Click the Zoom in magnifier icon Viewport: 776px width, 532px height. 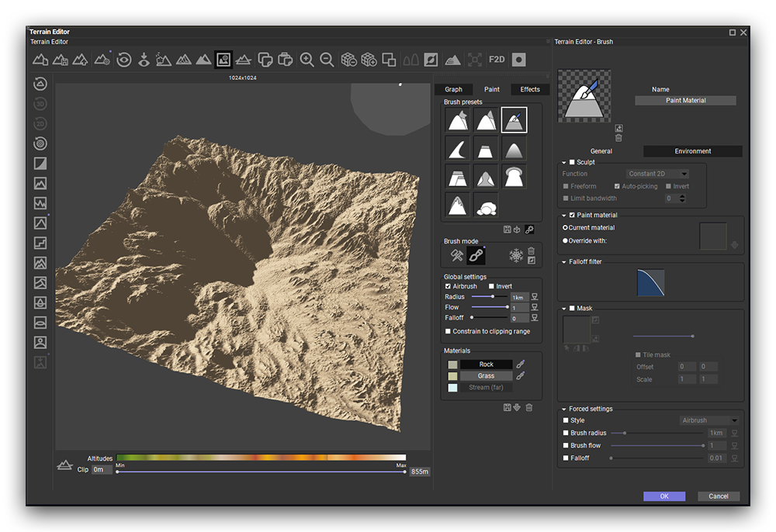click(307, 60)
